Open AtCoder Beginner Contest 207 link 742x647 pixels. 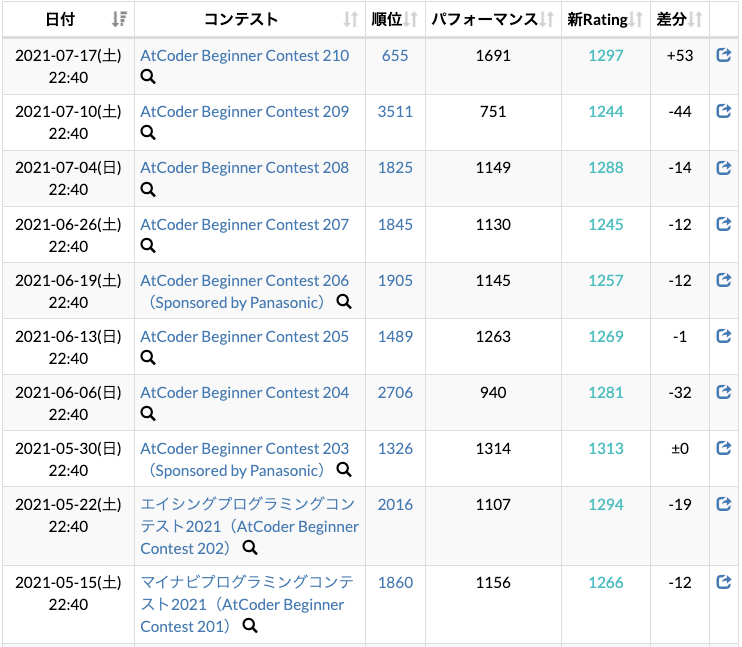(x=245, y=224)
